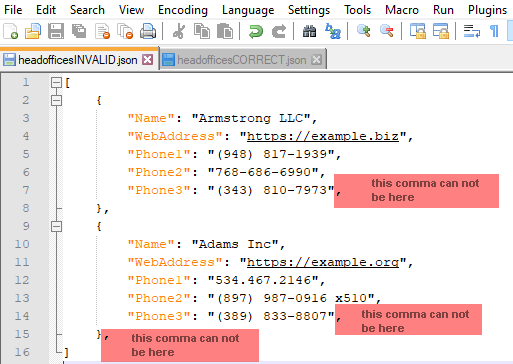Close the headofficesINVALID.json tab
This screenshot has height=364, width=513.
pyautogui.click(x=148, y=60)
